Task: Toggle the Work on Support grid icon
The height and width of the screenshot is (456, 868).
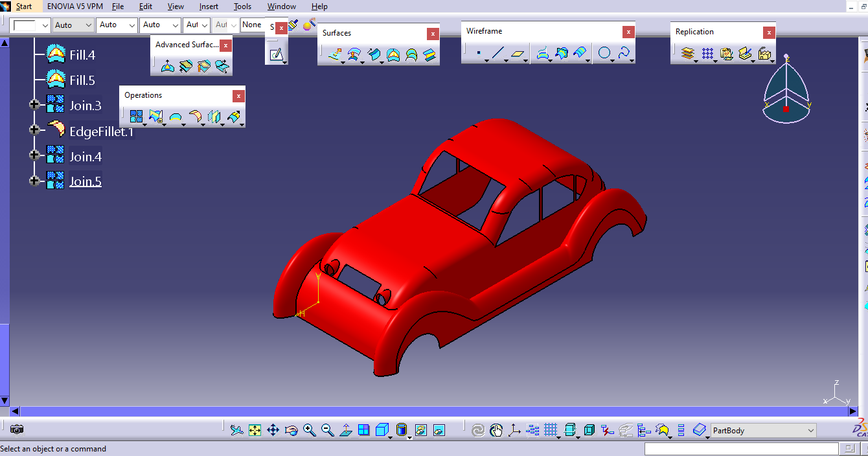Action: point(551,429)
